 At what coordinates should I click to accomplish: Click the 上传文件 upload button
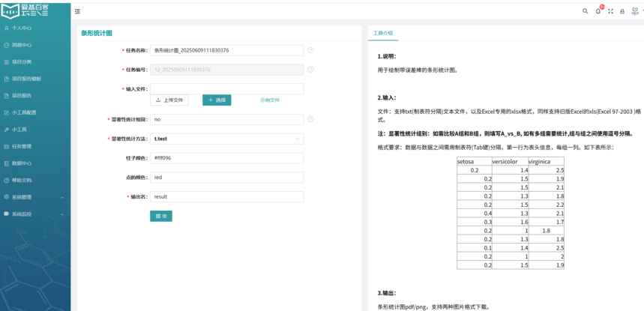pyautogui.click(x=169, y=100)
